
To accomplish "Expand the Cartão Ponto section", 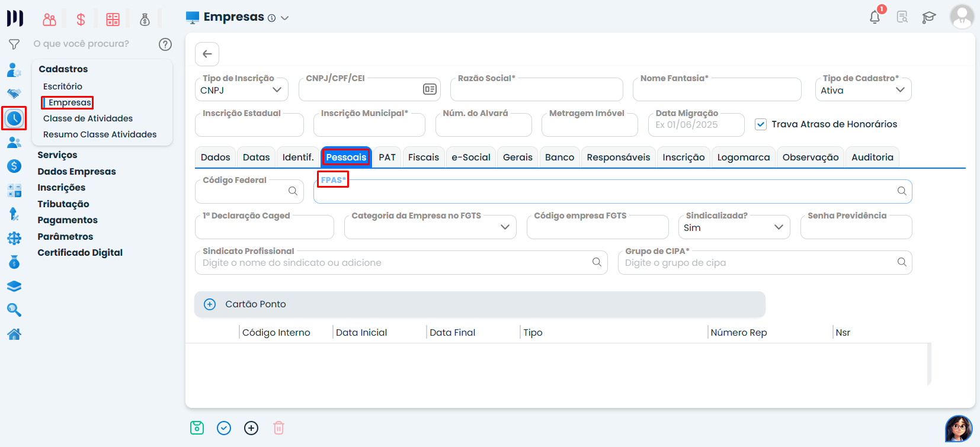I will [x=210, y=304].
